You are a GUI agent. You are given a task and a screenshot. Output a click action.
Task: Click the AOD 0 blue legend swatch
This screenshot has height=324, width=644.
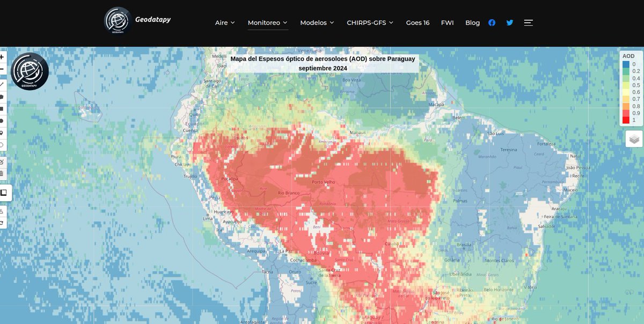(626, 64)
